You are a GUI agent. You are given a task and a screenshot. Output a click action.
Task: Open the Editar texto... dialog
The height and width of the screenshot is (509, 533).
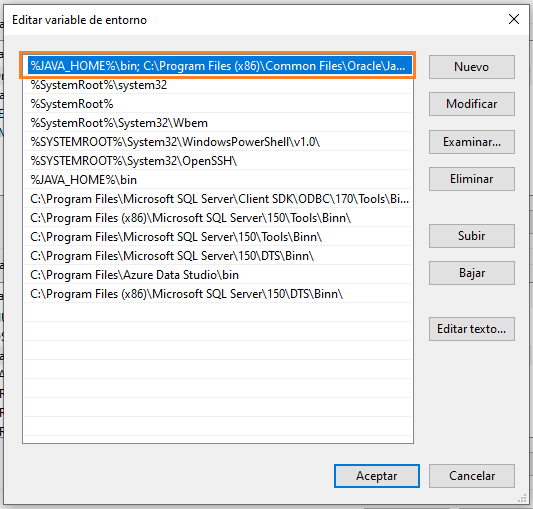click(471, 329)
